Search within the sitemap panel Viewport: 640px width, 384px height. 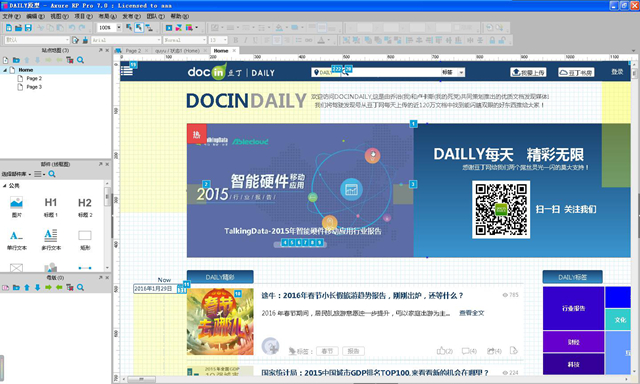(x=80, y=60)
